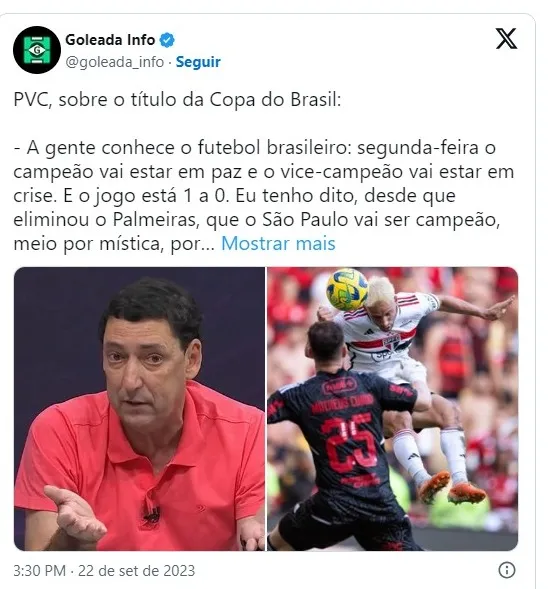Screen dimensions: 548x589
Task: Click the blue verified badge
Action: pos(167,40)
